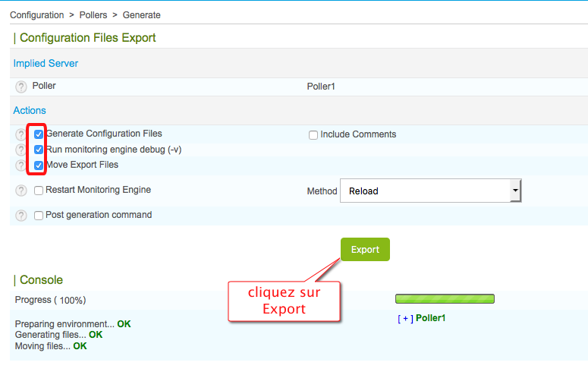Image resolution: width=588 pixels, height=372 pixels.
Task: Click help icon beside Move Export Files
Action: tap(21, 165)
